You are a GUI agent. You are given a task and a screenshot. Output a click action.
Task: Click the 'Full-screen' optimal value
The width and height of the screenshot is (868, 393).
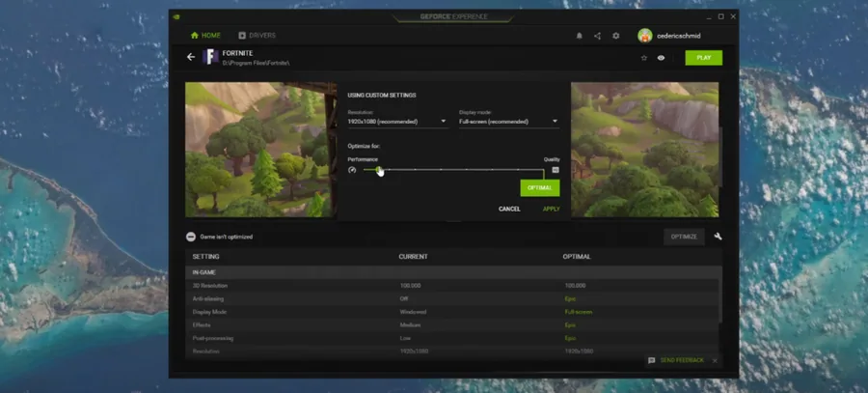pos(579,312)
